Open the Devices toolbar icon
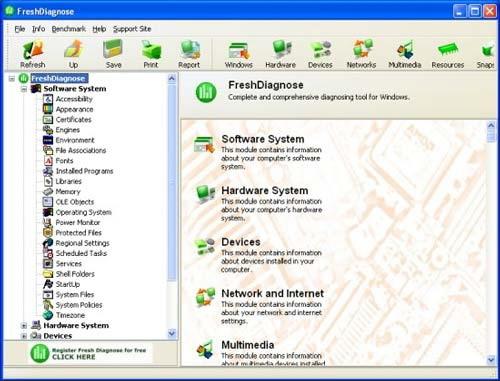This screenshot has width=500, height=381. (x=320, y=50)
